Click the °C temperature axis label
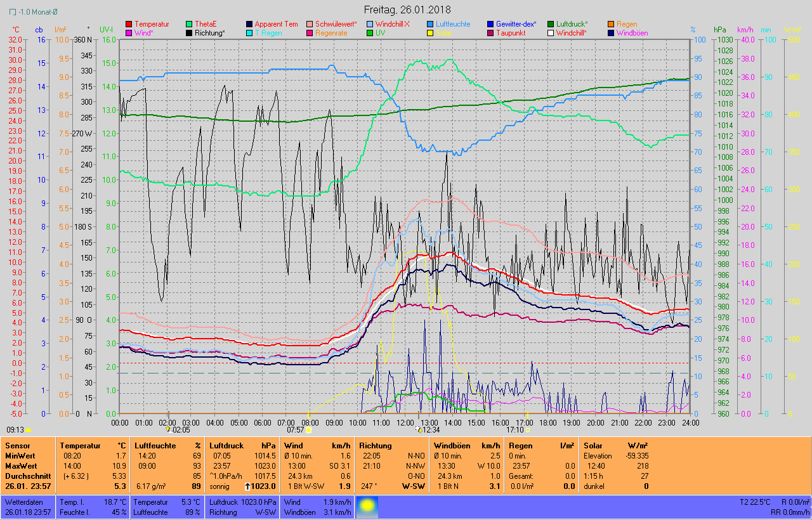812x520 pixels. tap(16, 29)
